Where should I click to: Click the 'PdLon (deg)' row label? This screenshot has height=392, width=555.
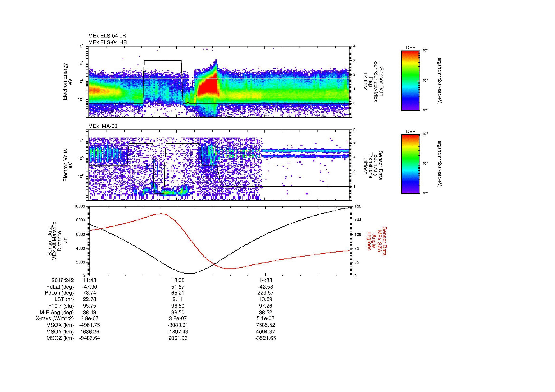pyautogui.click(x=60, y=293)
